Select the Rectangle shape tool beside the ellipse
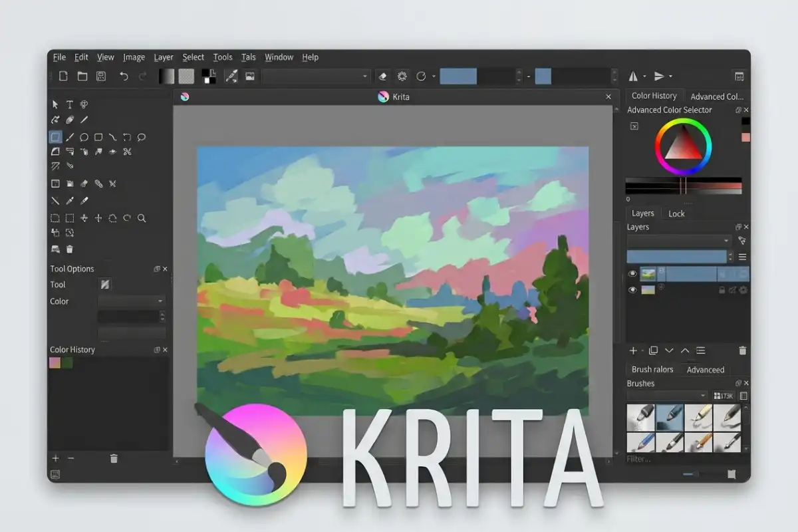Screen dimensions: 798x532 [x=98, y=137]
